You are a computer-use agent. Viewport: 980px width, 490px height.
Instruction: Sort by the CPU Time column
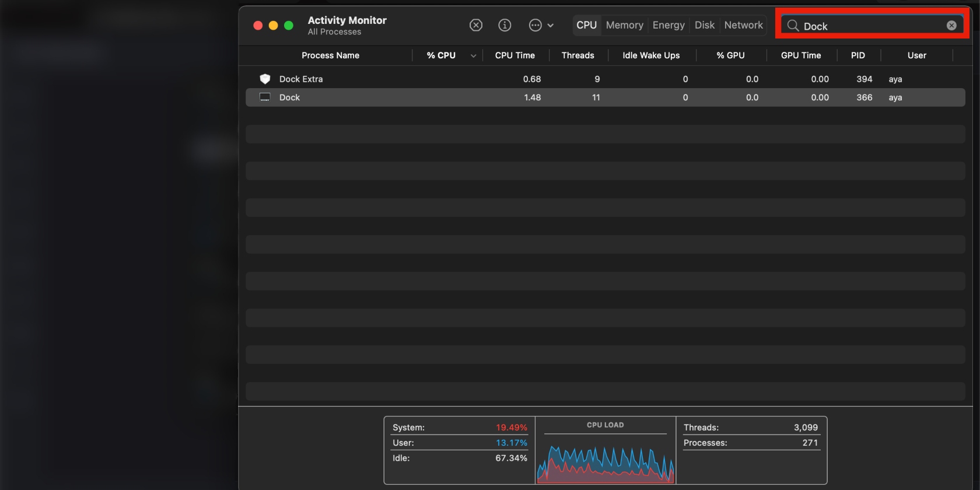point(515,55)
